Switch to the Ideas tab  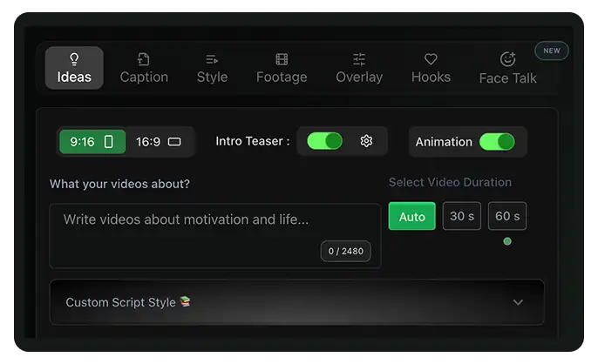click(74, 68)
